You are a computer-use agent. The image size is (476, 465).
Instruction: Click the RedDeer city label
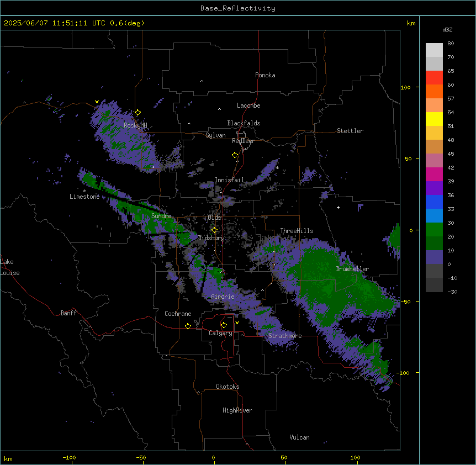point(243,141)
